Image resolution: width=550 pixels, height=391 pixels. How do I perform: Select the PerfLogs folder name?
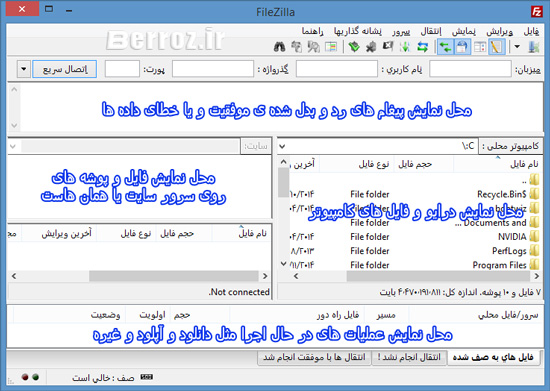[509, 251]
